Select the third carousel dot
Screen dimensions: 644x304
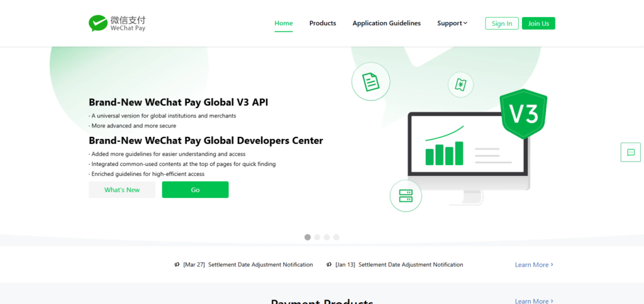[326, 237]
